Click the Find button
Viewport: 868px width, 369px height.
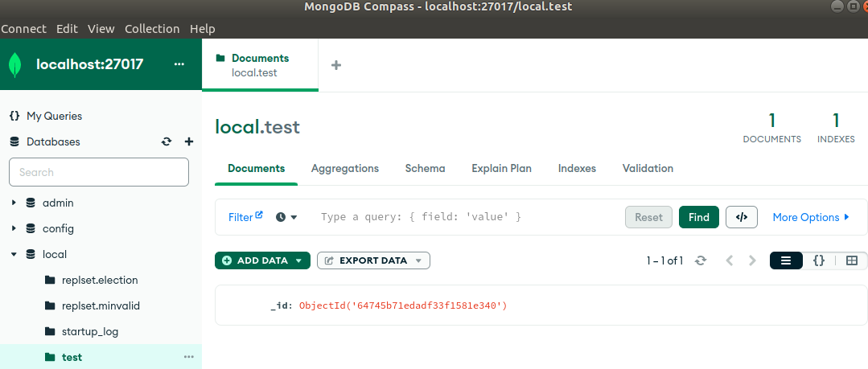pos(698,217)
